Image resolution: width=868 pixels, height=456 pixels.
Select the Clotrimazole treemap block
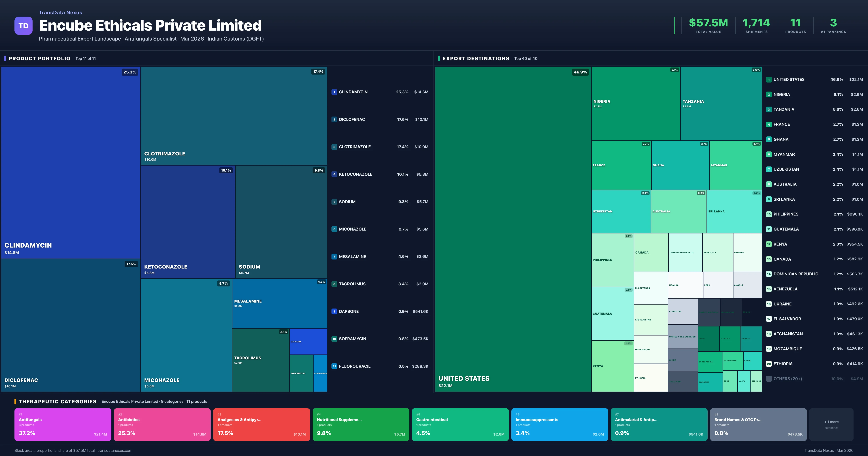click(234, 115)
